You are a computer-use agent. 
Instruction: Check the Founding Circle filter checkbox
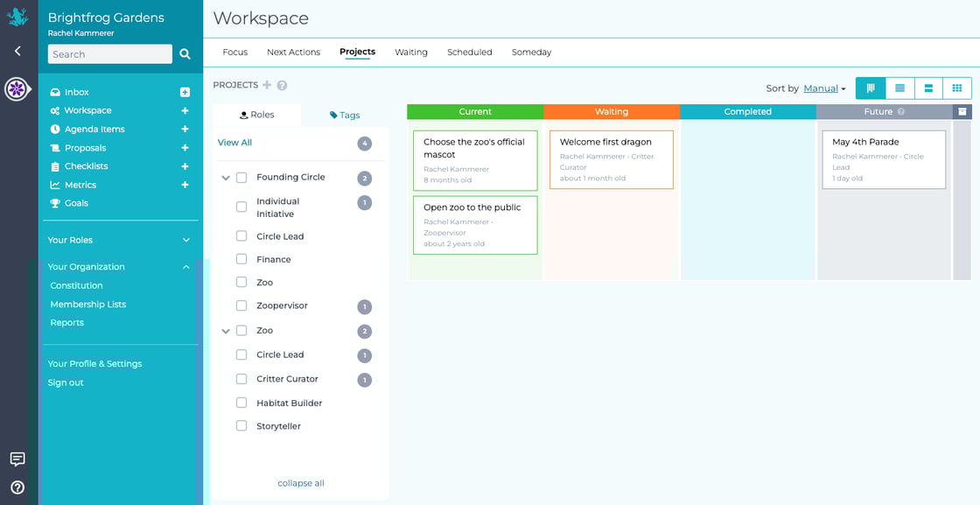pyautogui.click(x=241, y=177)
